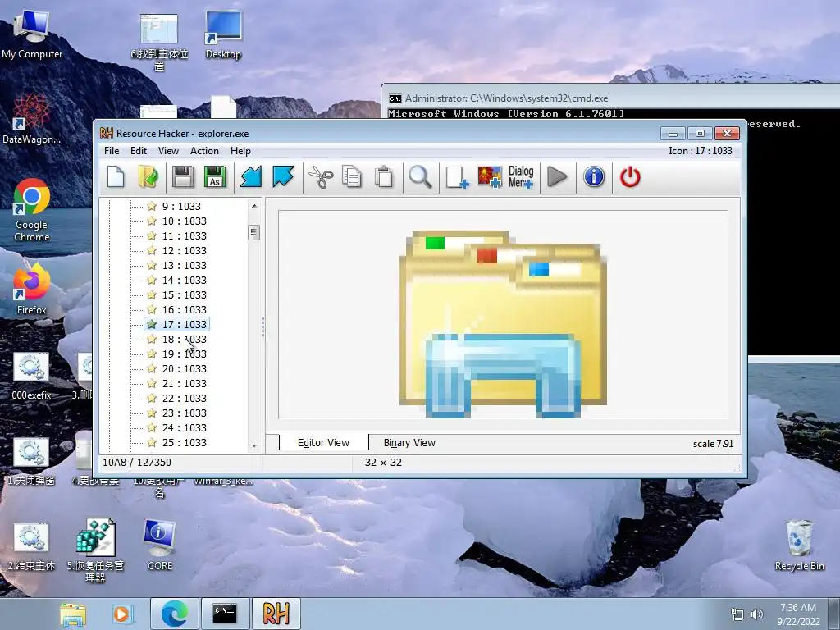Select tree item 20 : 1033
The width and height of the screenshot is (840, 630).
click(185, 368)
